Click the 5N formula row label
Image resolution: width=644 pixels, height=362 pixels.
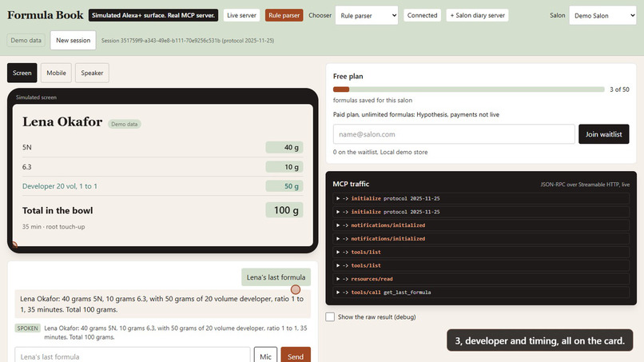[26, 147]
